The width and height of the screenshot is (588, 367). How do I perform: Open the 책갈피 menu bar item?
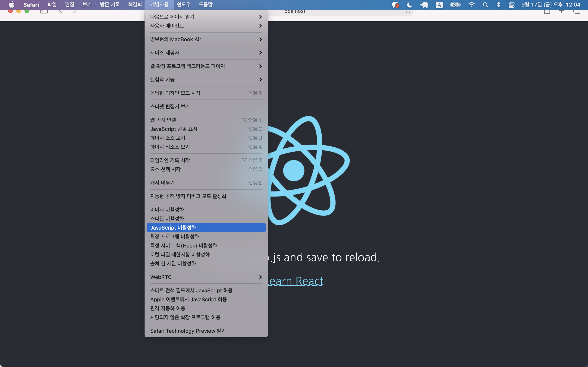[135, 5]
